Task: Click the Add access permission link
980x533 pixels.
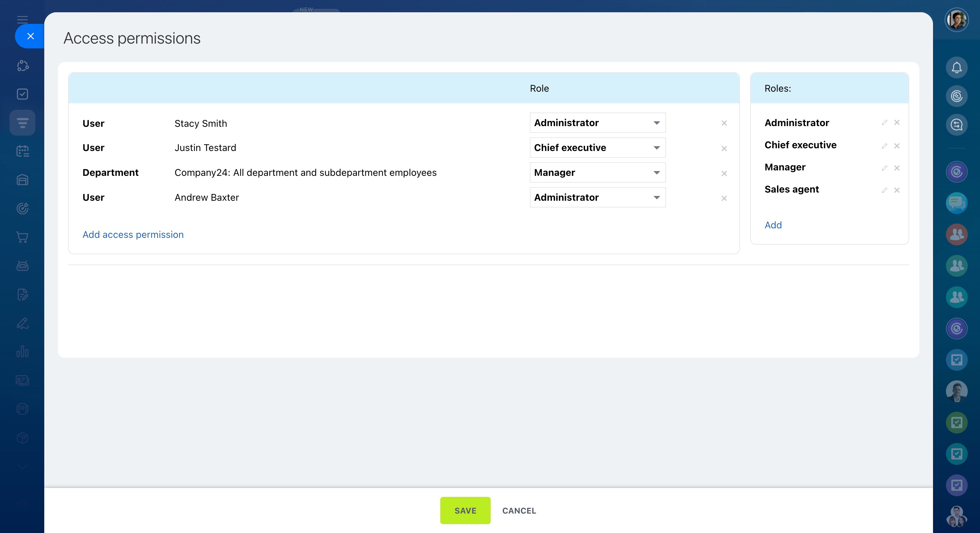Action: 133,234
